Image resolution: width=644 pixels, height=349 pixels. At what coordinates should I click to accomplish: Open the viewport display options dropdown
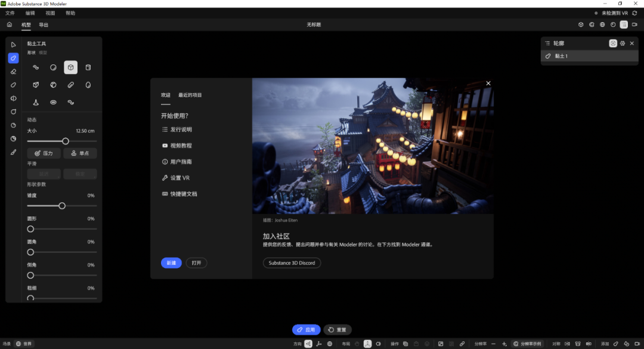click(x=624, y=24)
